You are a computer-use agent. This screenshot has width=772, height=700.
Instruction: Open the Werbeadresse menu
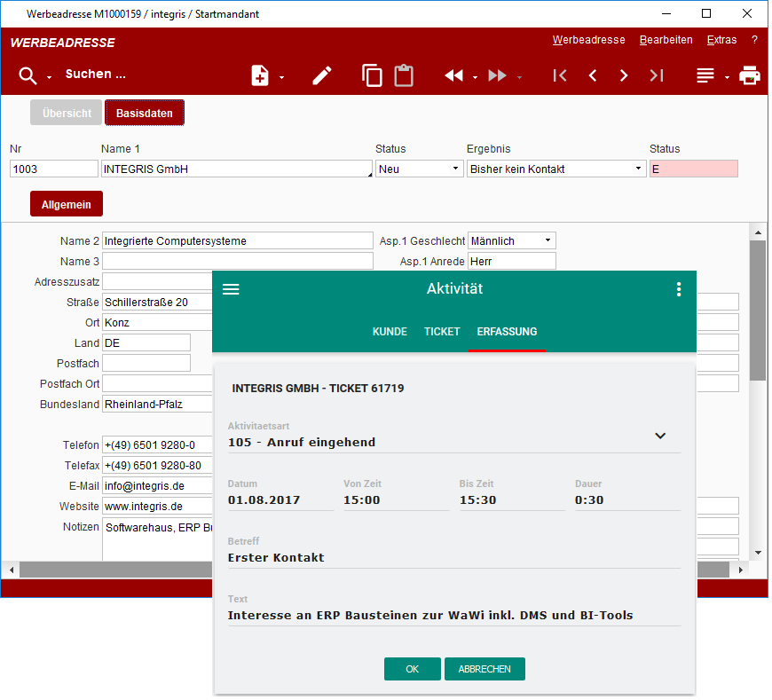coord(589,40)
